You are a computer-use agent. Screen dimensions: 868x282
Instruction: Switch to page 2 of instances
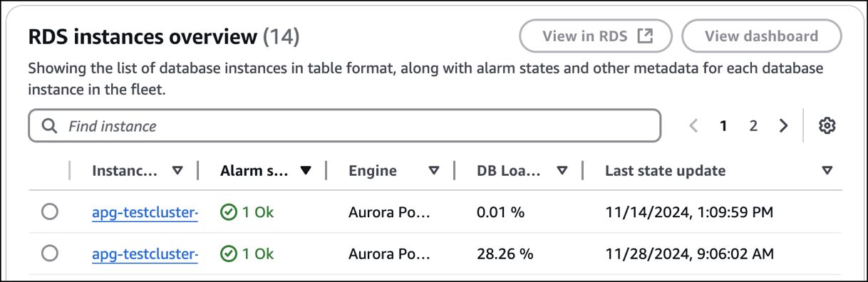753,126
